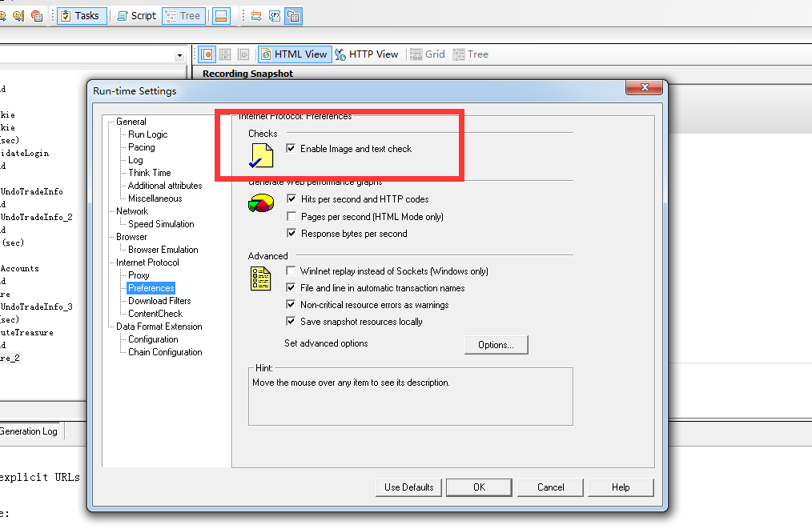Click the web performance graphs pie chart icon
Screen dimensions: 812x529
tap(260, 203)
